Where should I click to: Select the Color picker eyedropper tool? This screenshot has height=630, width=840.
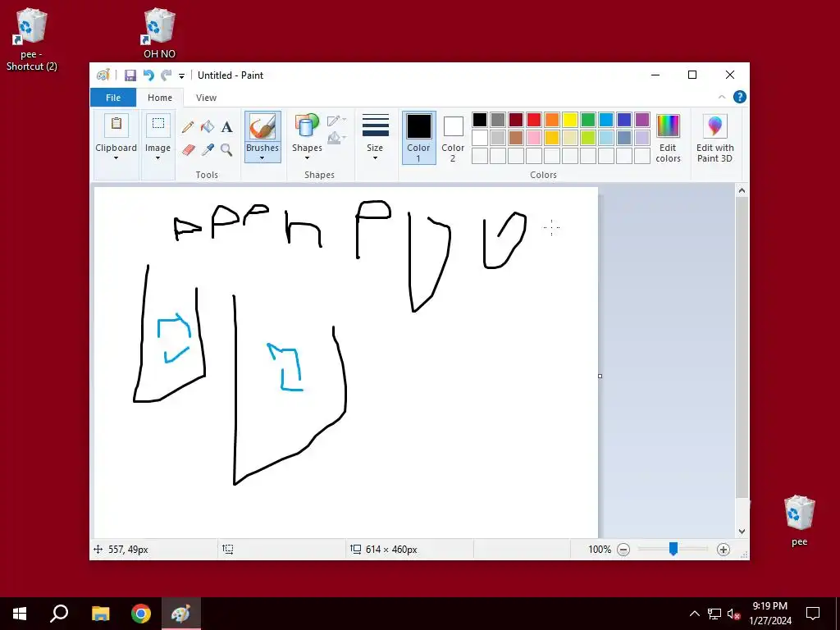pyautogui.click(x=208, y=149)
